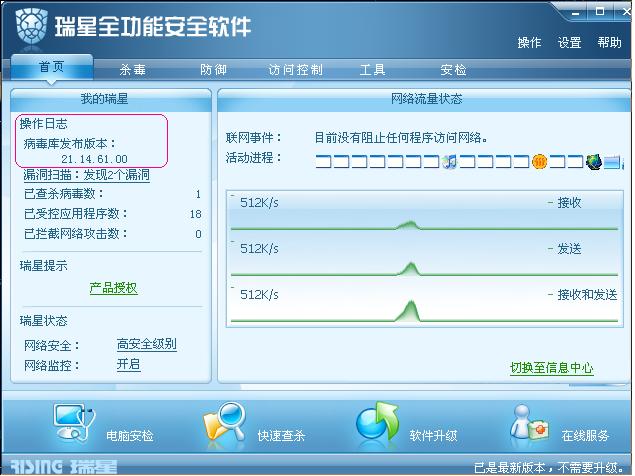Click the Rising lion shield logo

[31, 28]
